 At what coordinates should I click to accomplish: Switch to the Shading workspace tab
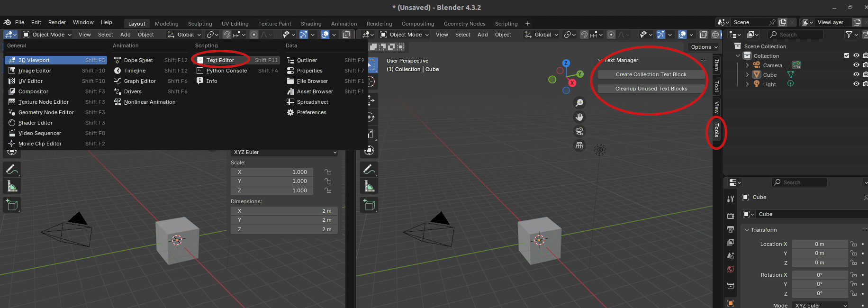pyautogui.click(x=311, y=24)
